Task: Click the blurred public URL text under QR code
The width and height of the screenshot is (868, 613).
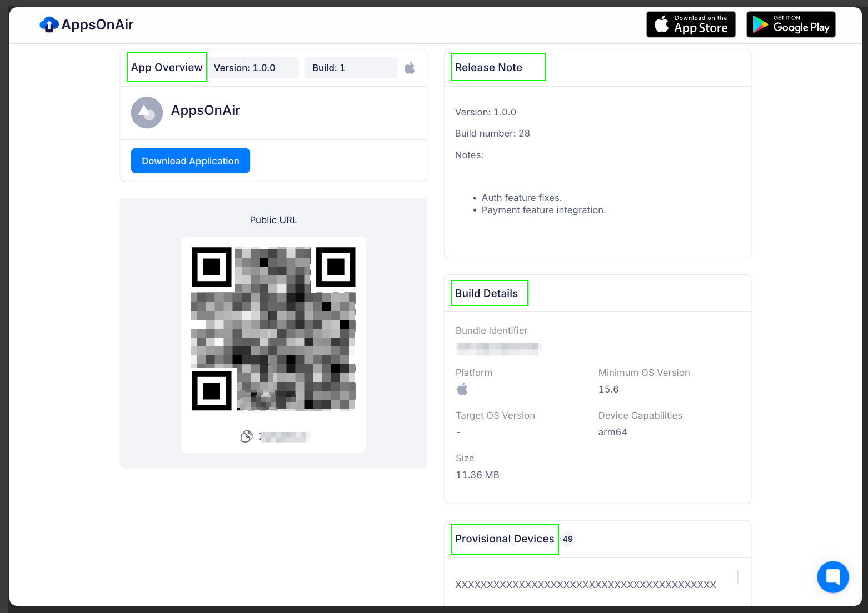Action: (284, 437)
